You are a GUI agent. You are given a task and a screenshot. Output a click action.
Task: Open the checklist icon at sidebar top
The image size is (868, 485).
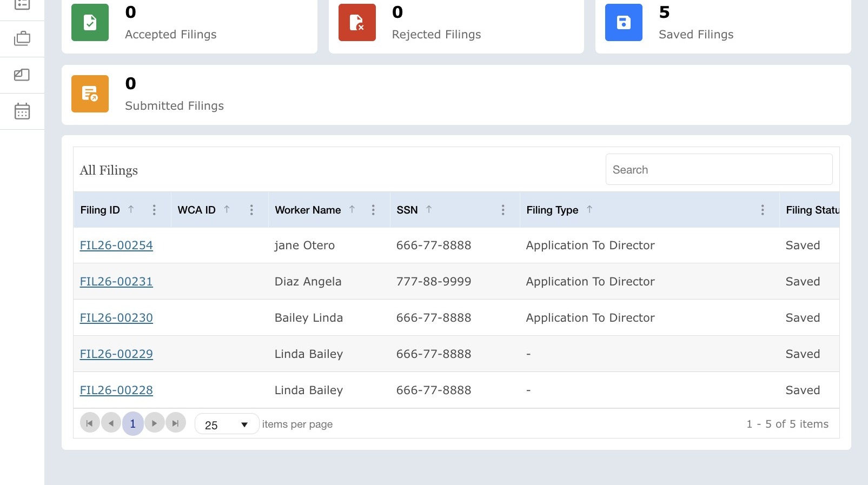pyautogui.click(x=22, y=4)
